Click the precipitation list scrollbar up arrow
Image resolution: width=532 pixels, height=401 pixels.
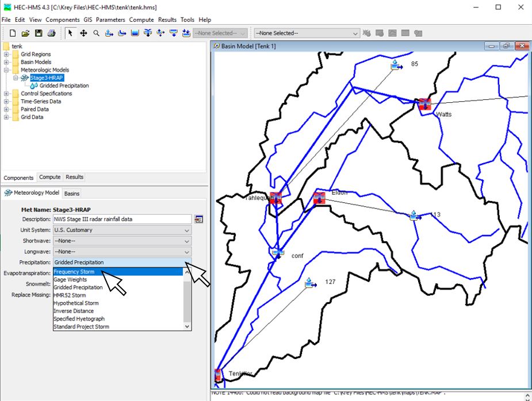click(x=187, y=272)
